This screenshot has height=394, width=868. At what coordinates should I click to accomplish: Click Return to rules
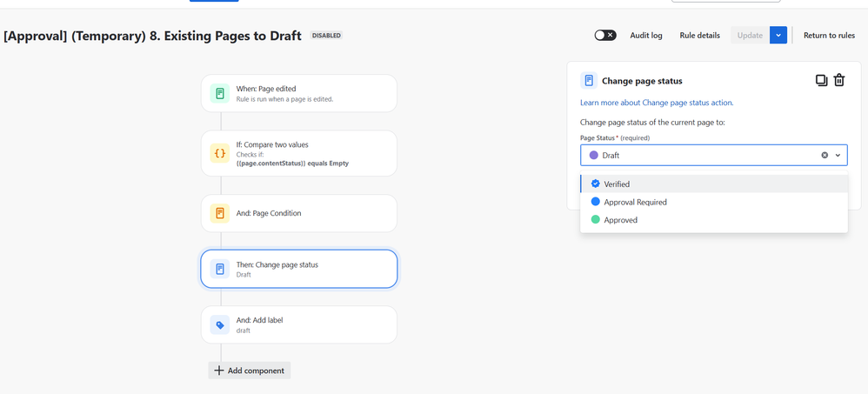tap(829, 36)
